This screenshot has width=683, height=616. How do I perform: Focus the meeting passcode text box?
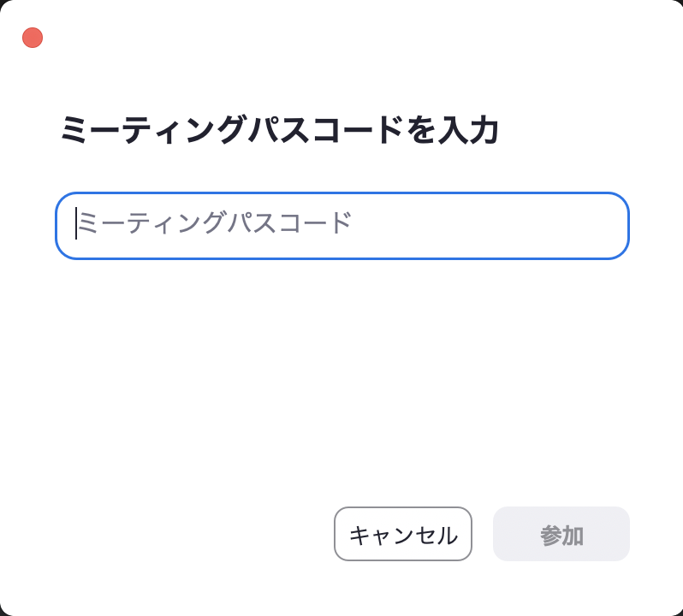tap(342, 226)
